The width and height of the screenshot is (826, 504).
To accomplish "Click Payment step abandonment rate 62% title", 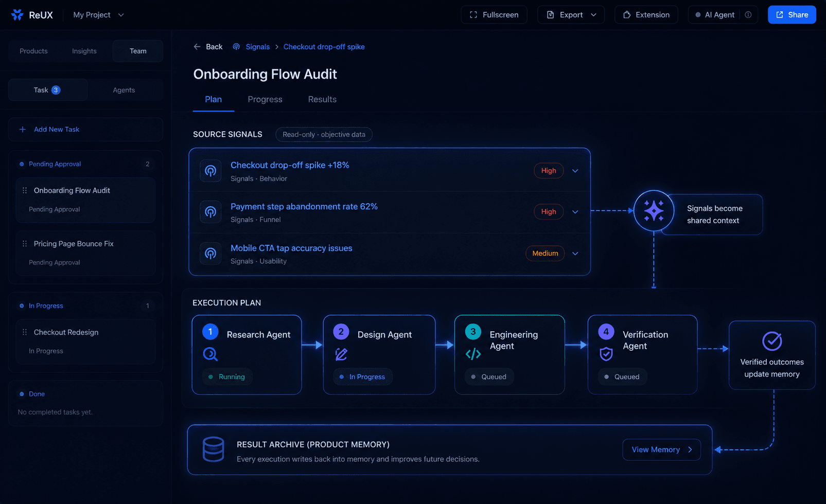I will tap(304, 207).
